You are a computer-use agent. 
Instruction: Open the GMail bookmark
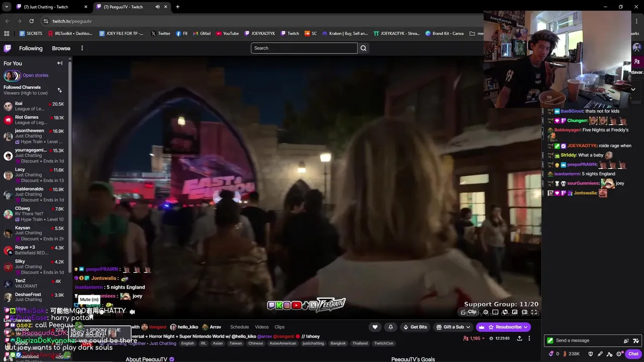[202, 34]
